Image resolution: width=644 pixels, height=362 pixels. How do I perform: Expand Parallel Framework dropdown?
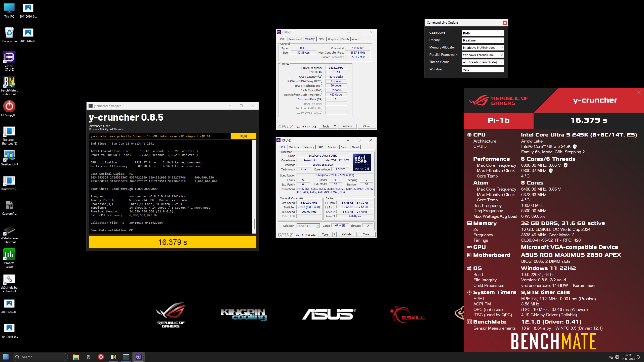click(x=483, y=55)
